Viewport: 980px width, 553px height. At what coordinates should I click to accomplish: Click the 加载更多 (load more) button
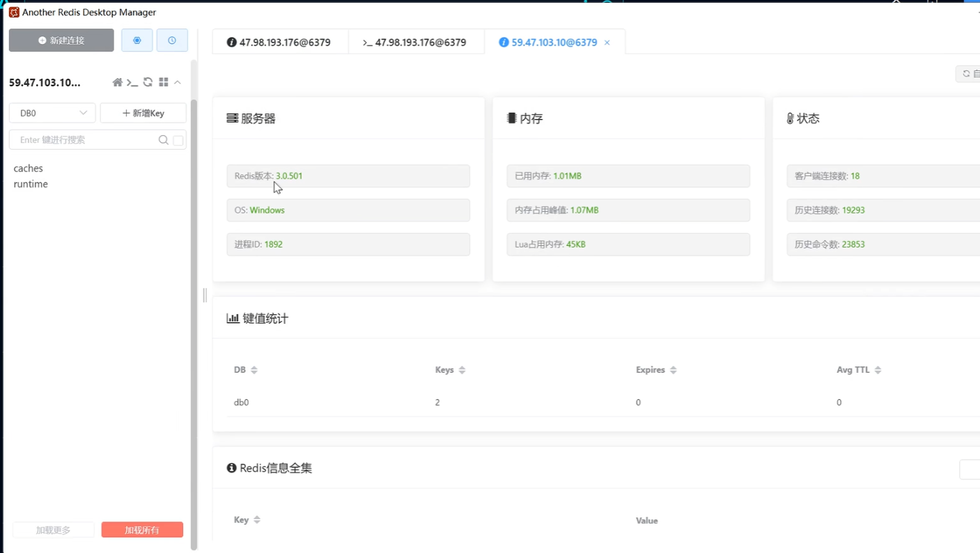point(53,530)
